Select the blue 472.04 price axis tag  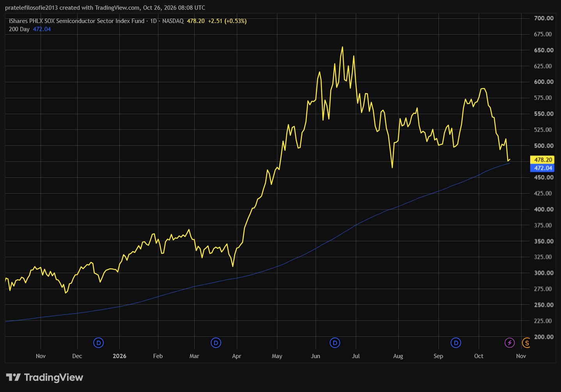(542, 168)
